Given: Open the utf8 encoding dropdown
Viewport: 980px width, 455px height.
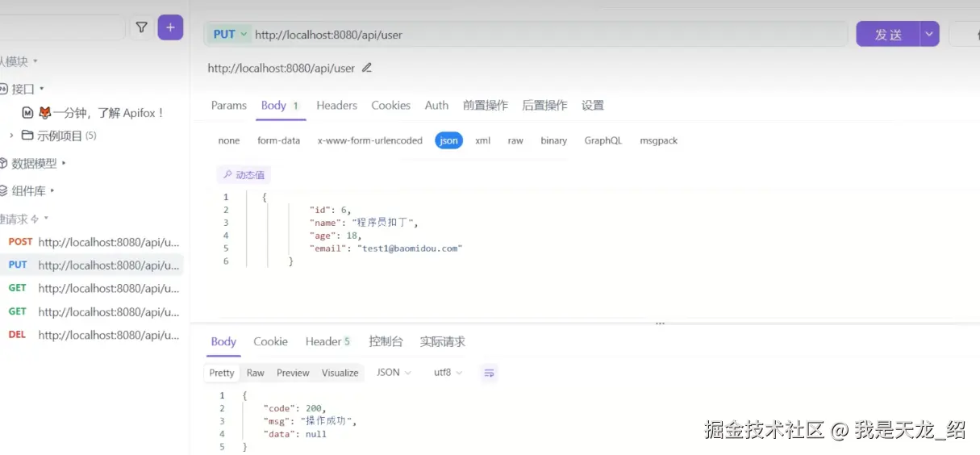Looking at the screenshot, I should coord(448,373).
